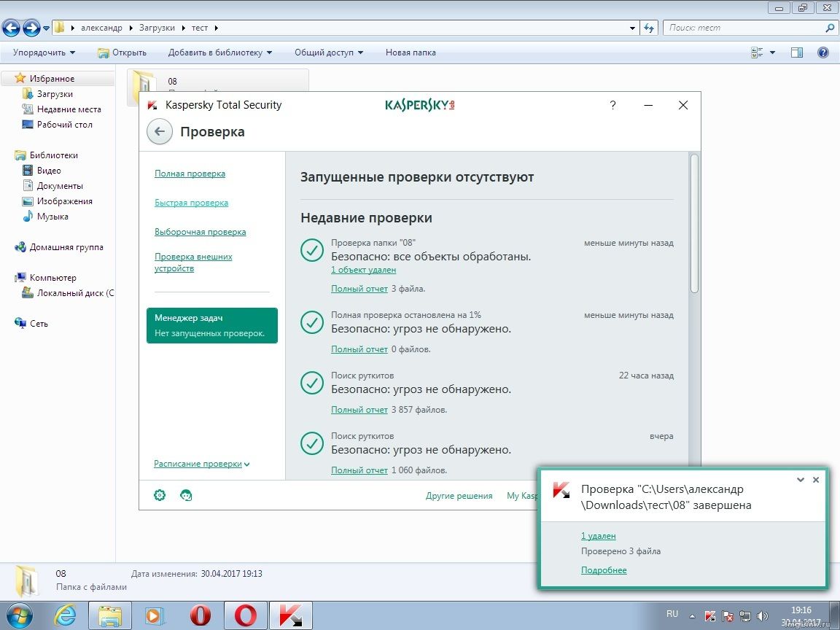Click тест segment in address path
Screen dimensions: 840x630
click(x=199, y=28)
